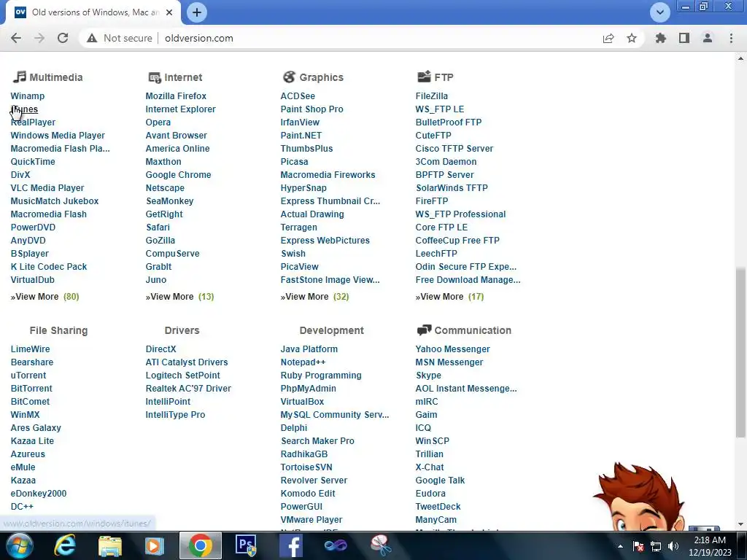Click the Multimedia music note icon

[19, 77]
